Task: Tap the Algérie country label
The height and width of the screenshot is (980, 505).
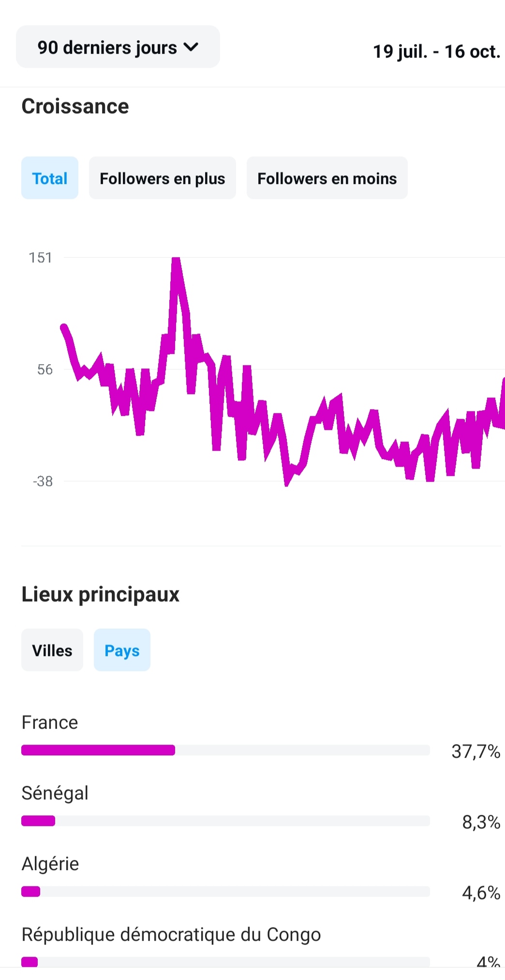Action: pyautogui.click(x=50, y=864)
